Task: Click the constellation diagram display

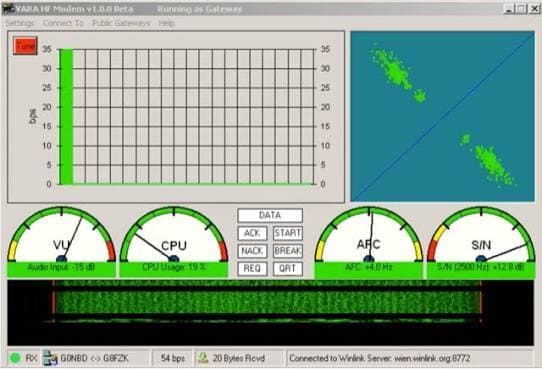Action: [x=442, y=116]
